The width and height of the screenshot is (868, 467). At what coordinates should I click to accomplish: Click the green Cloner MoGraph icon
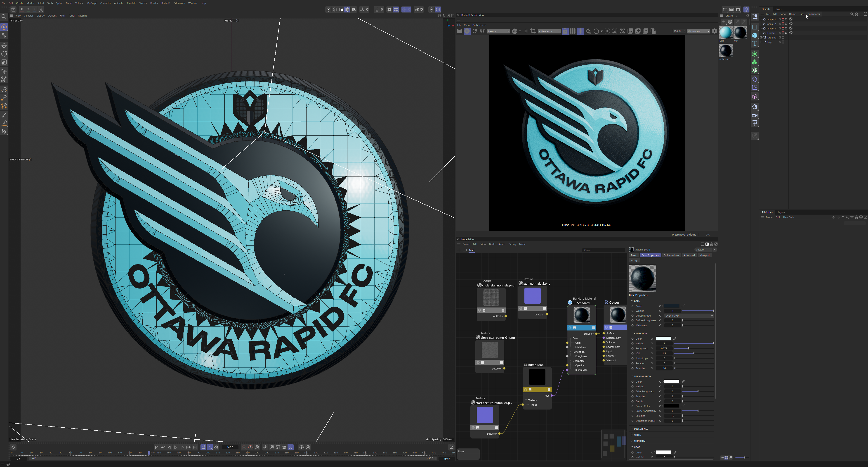pos(755,62)
